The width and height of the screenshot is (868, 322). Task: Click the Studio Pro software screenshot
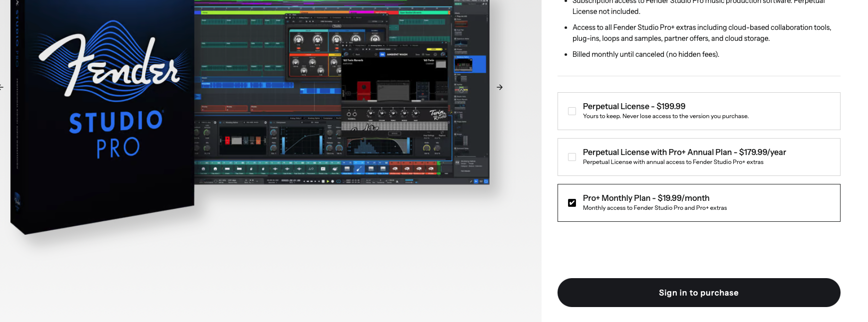click(x=342, y=92)
